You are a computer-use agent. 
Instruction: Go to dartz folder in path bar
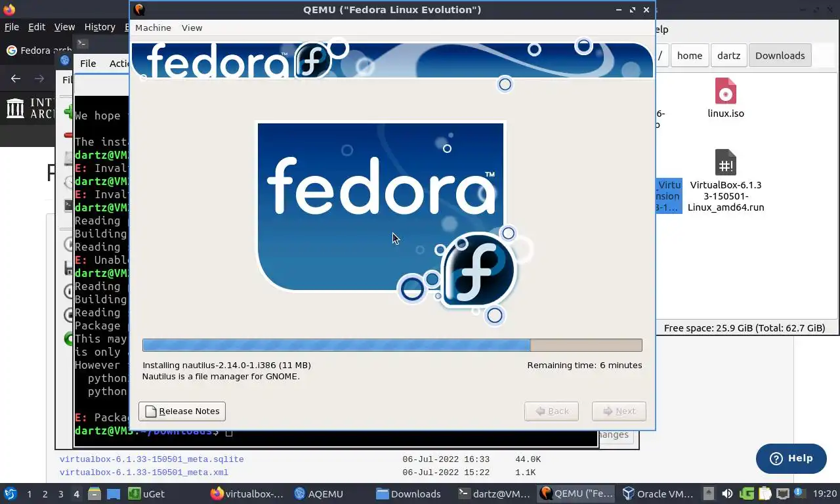[x=728, y=56]
